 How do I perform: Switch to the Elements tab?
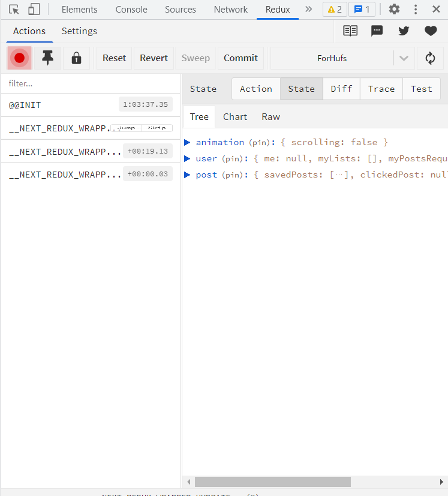pos(79,10)
